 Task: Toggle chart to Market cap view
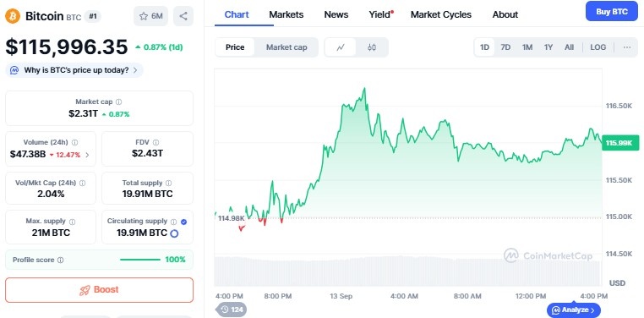pyautogui.click(x=287, y=47)
